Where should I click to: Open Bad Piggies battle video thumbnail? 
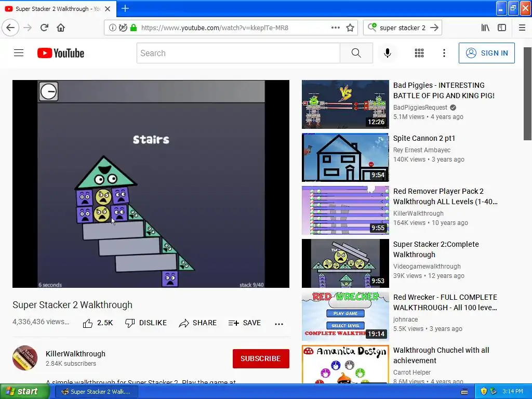[x=345, y=104]
